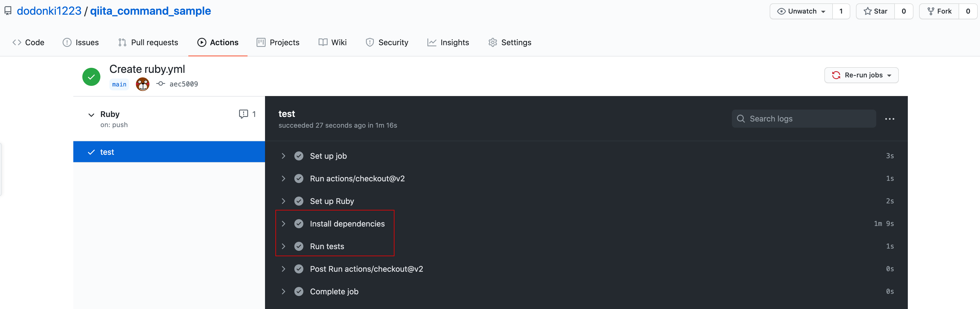Collapse the Ruby workflow section
Screen dimensions: 980x309
tap(91, 115)
